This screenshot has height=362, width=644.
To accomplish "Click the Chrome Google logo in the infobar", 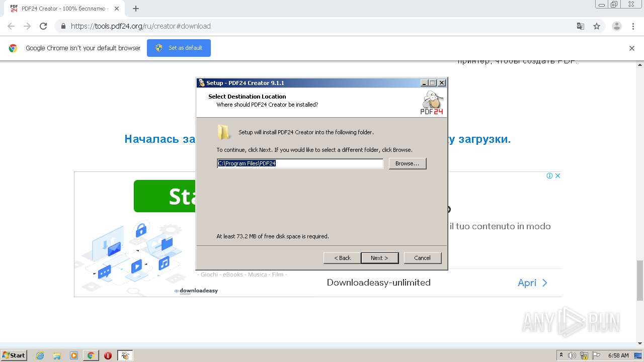I will coord(13,48).
